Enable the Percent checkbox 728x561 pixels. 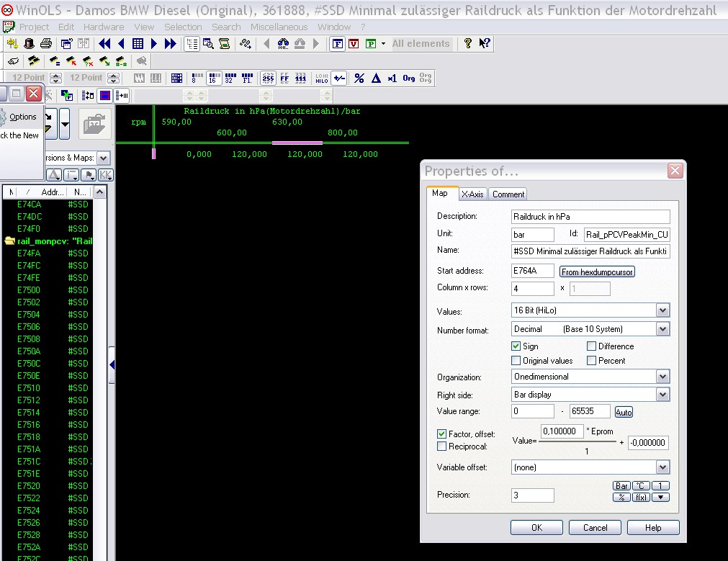click(591, 360)
